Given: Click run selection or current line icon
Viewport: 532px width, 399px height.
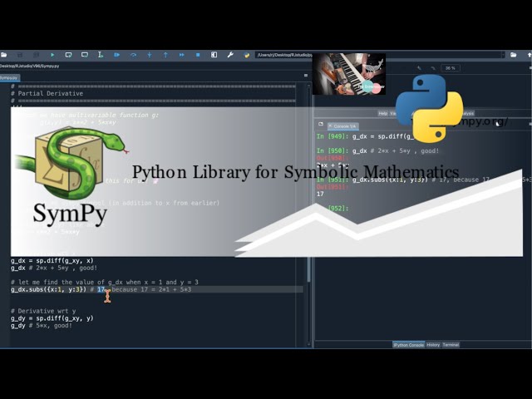Looking at the screenshot, I should 101,55.
